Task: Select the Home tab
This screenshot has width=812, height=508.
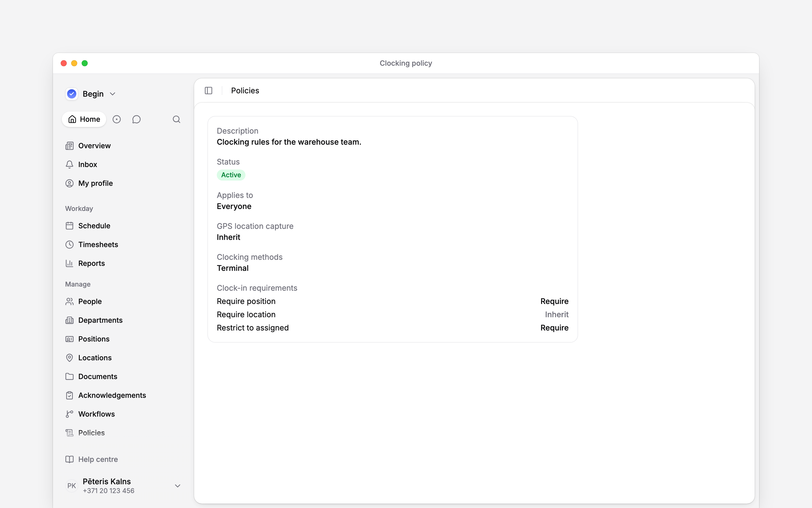Action: coord(84,119)
